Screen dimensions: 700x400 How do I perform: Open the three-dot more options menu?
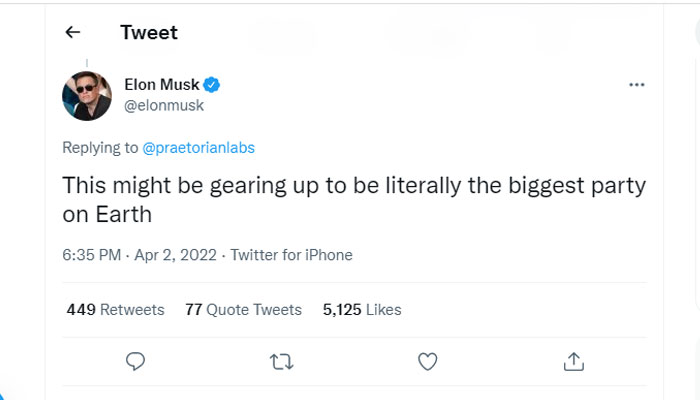coord(636,85)
